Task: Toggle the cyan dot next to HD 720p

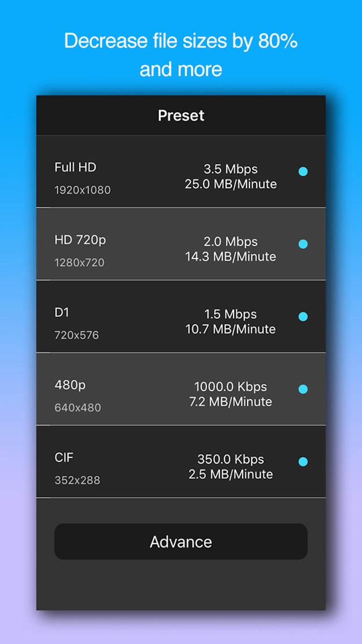Action: click(303, 243)
